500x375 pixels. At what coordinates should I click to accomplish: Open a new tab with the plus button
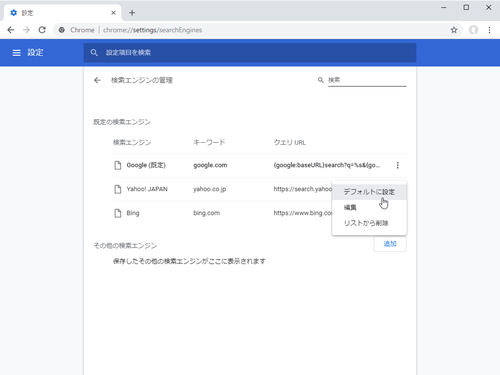tap(132, 13)
